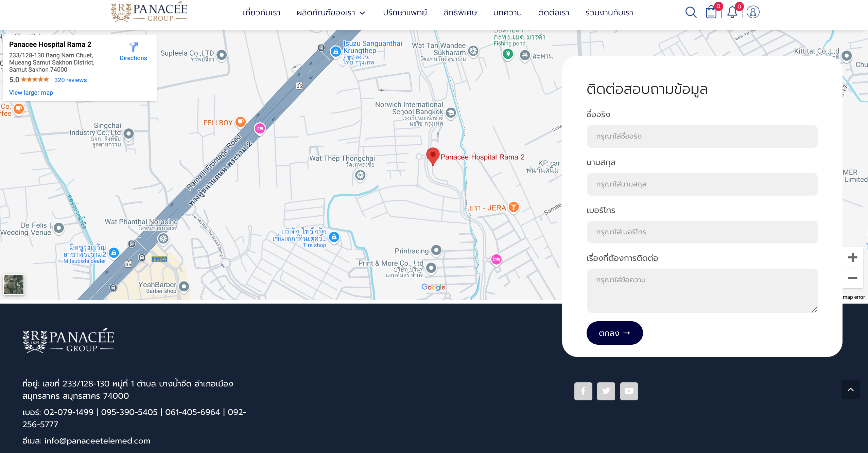Click the Mitsubishi dealer map marker
This screenshot has width=868, height=453.
coord(114,253)
